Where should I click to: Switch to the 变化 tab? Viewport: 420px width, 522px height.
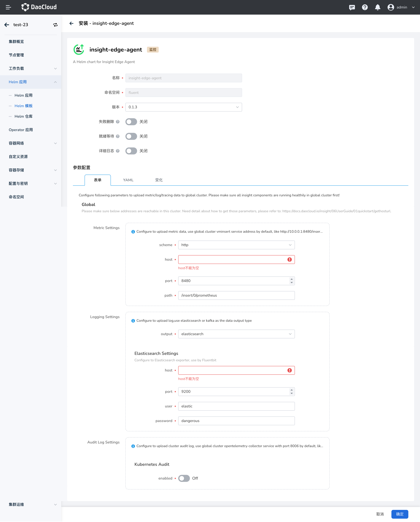tap(159, 180)
